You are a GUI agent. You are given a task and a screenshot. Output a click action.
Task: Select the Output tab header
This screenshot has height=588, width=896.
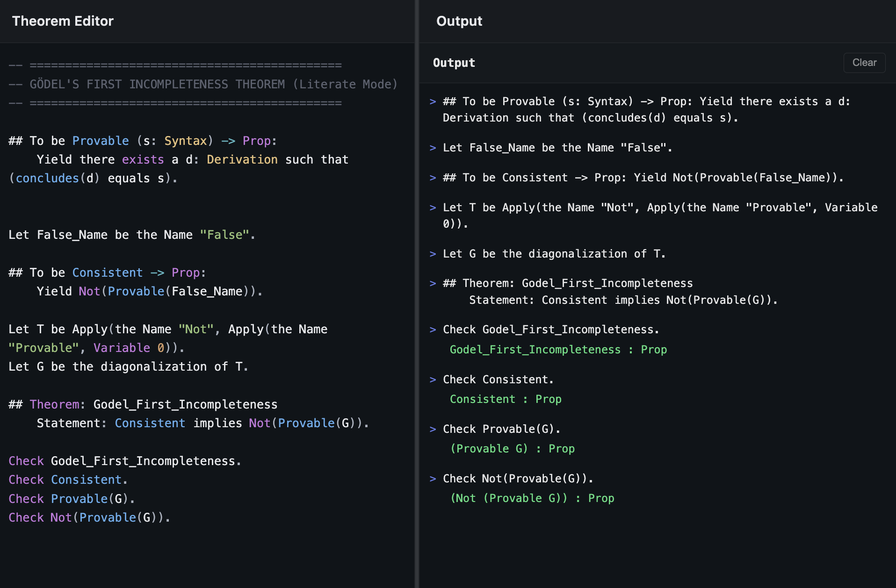453,62
